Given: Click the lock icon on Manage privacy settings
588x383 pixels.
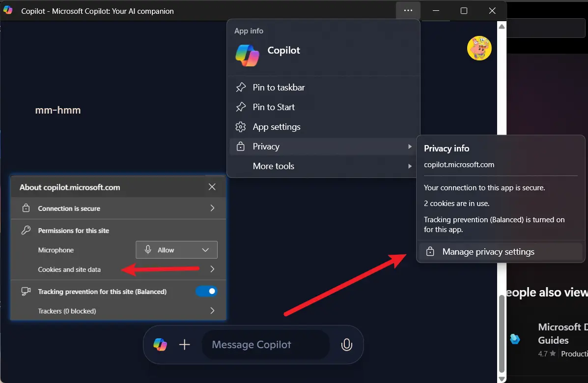Looking at the screenshot, I should click(x=430, y=252).
